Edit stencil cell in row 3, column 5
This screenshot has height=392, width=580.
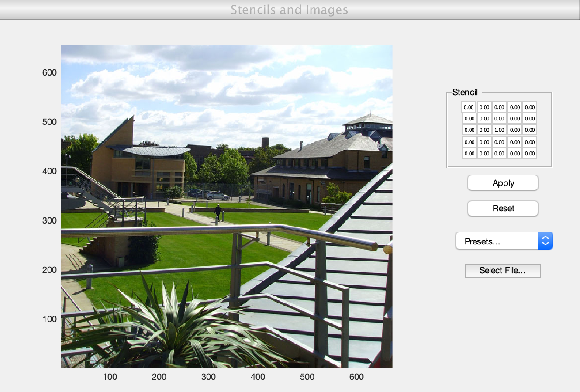[530, 130]
